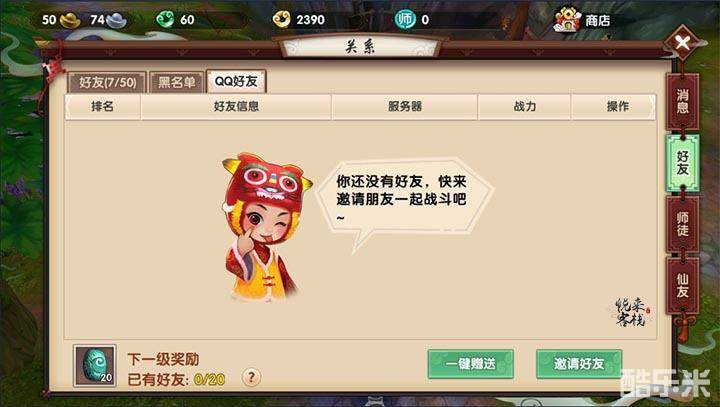This screenshot has height=407, width=720.
Task: Open the 师徒 side tab
Action: pyautogui.click(x=682, y=224)
